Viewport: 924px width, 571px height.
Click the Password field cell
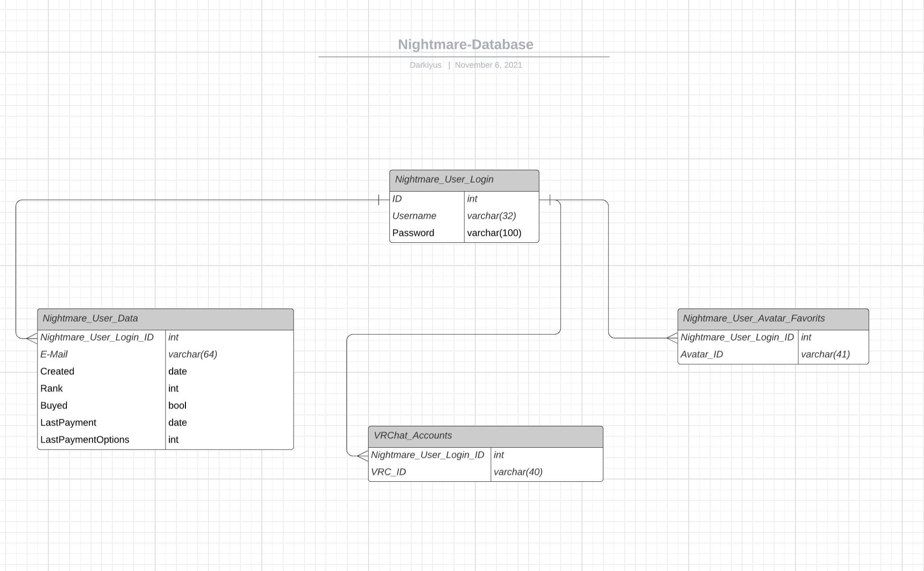coord(427,233)
